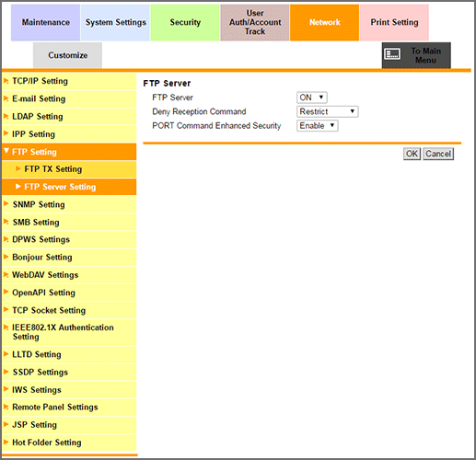This screenshot has height=460, width=476.
Task: Switch to the Security tab
Action: 185,22
